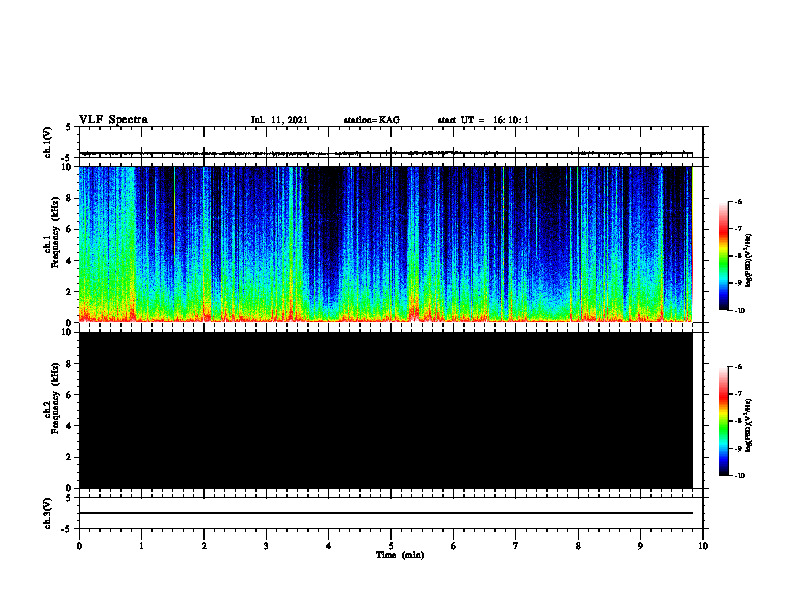Click the "ch.3(V)" axis label

click(x=47, y=513)
